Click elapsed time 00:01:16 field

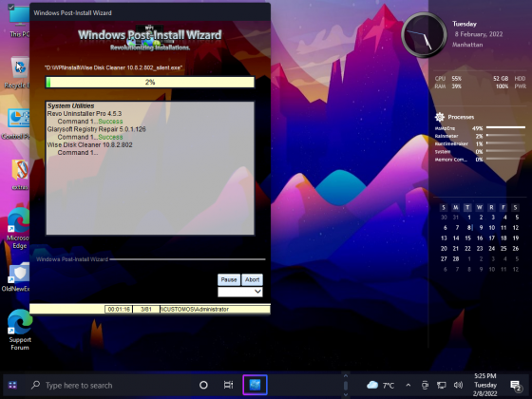click(x=119, y=309)
